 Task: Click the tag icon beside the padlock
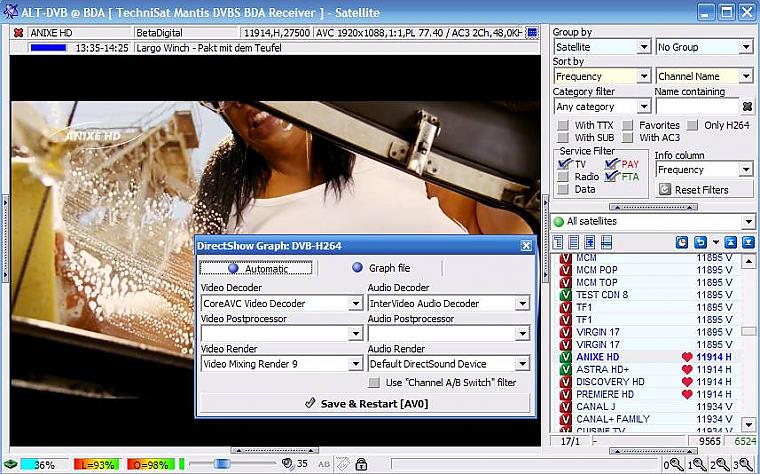(x=343, y=464)
